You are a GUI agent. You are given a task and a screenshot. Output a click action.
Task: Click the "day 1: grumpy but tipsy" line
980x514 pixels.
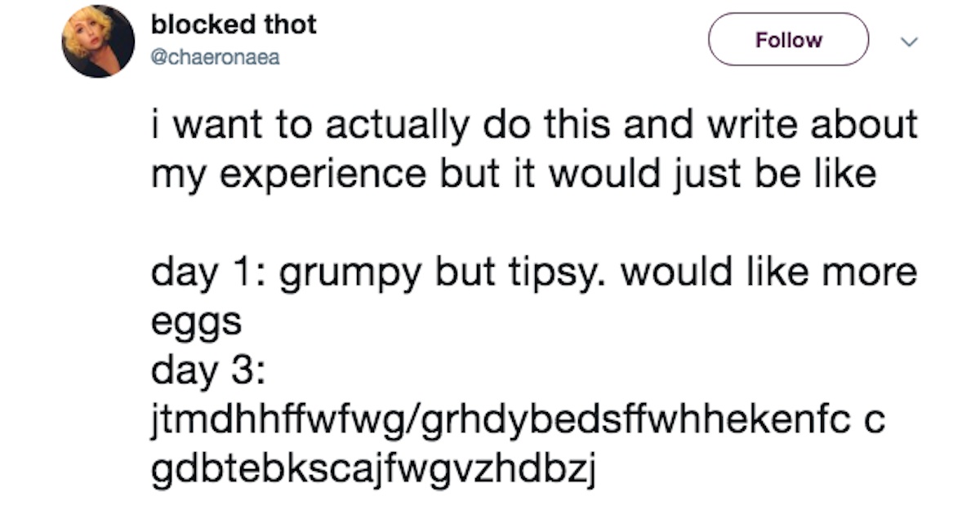point(534,273)
